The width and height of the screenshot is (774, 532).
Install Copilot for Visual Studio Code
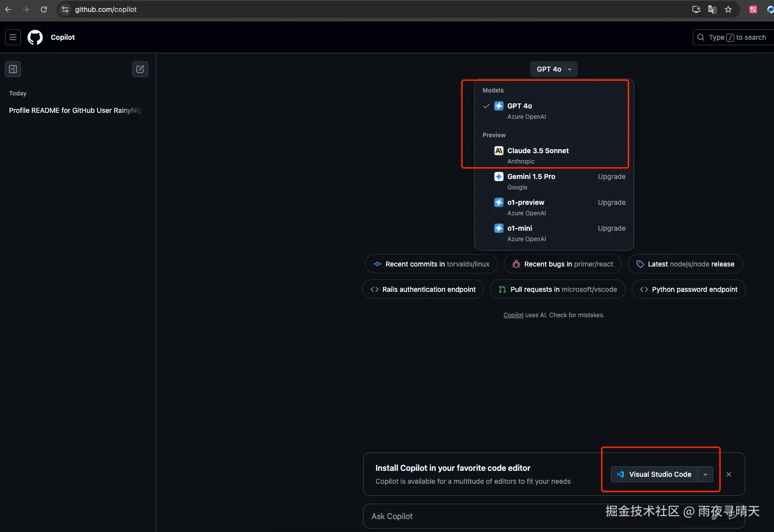click(655, 474)
